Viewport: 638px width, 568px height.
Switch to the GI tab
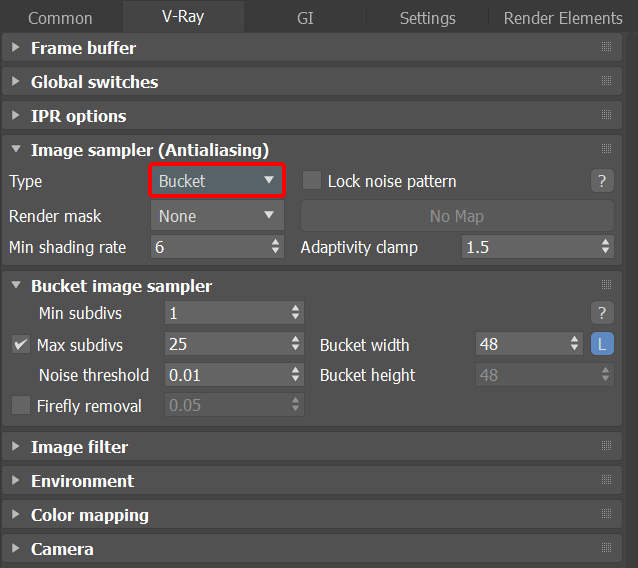coord(305,18)
